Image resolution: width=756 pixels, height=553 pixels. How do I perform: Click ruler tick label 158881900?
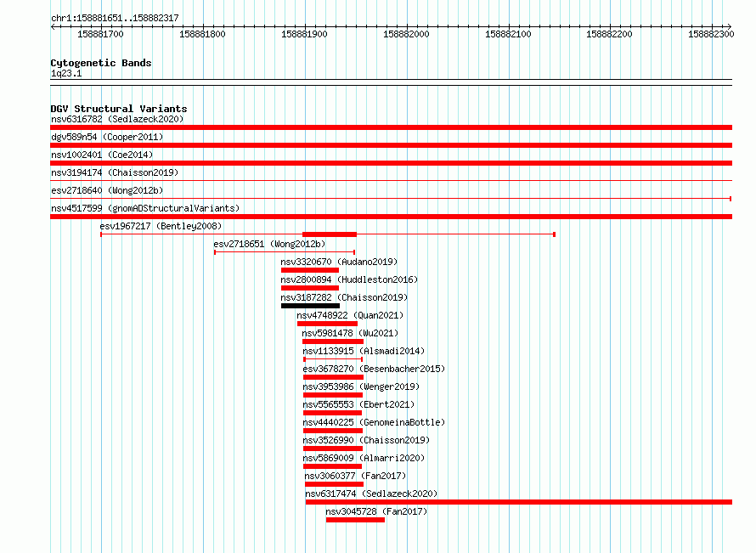pos(304,34)
